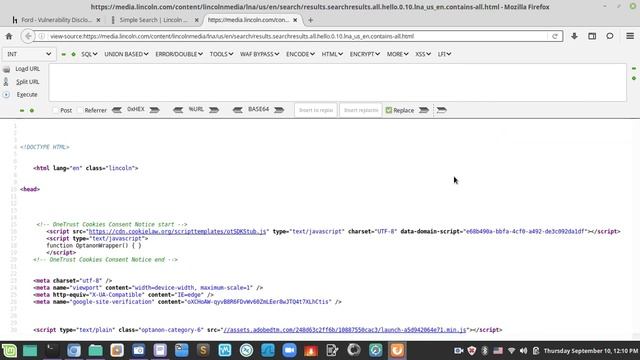Open a new tab with plus button
This screenshot has width=640, height=360.
point(311,20)
